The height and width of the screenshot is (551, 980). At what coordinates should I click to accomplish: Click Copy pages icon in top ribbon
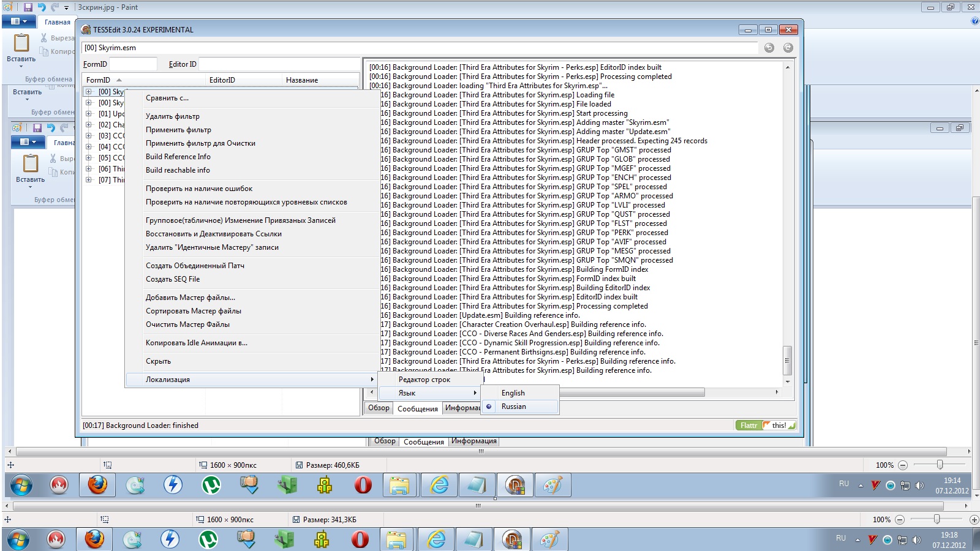click(x=44, y=51)
